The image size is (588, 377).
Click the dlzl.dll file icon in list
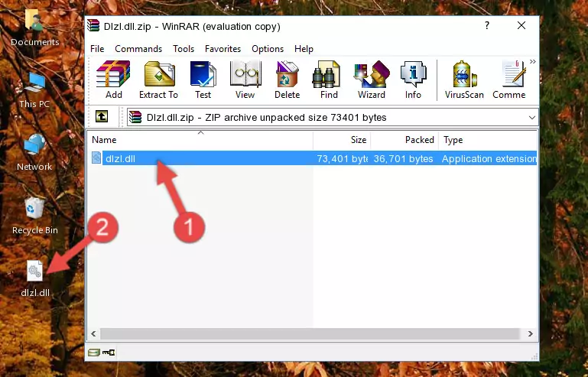point(96,158)
